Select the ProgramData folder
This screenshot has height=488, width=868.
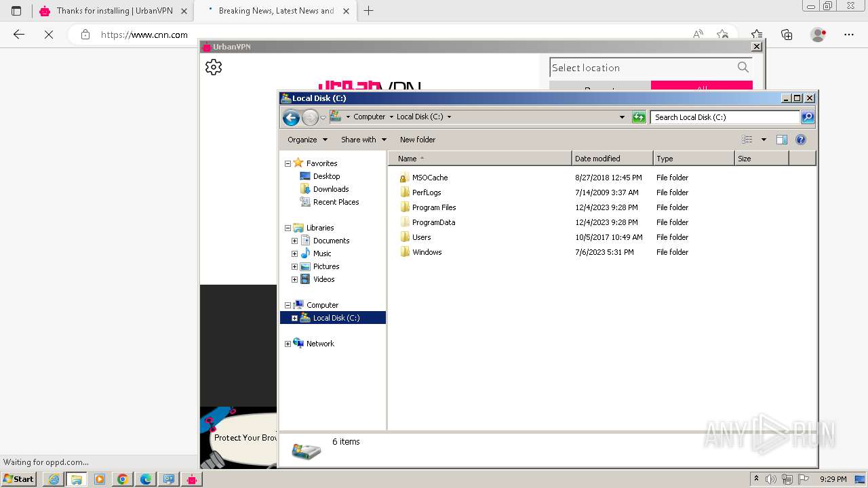coord(433,222)
